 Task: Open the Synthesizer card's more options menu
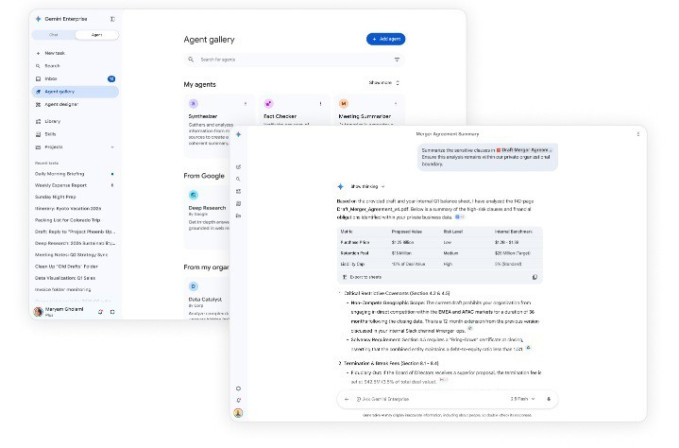[246, 104]
